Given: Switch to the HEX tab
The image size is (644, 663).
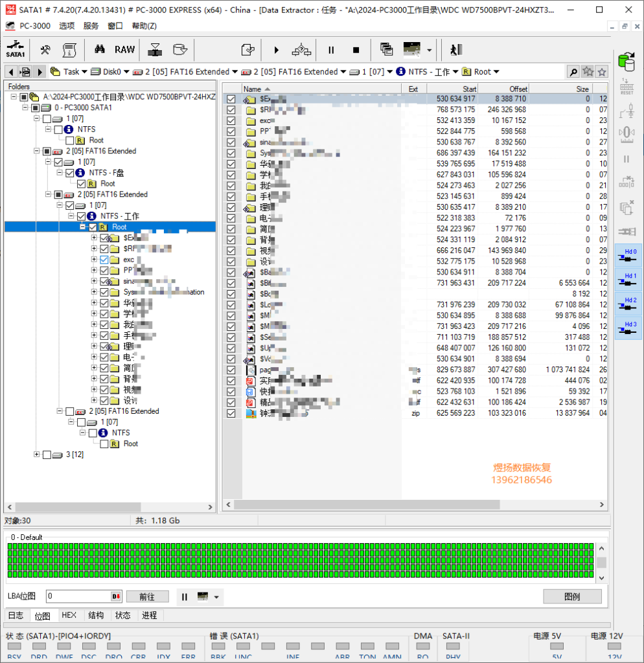Looking at the screenshot, I should (x=69, y=615).
